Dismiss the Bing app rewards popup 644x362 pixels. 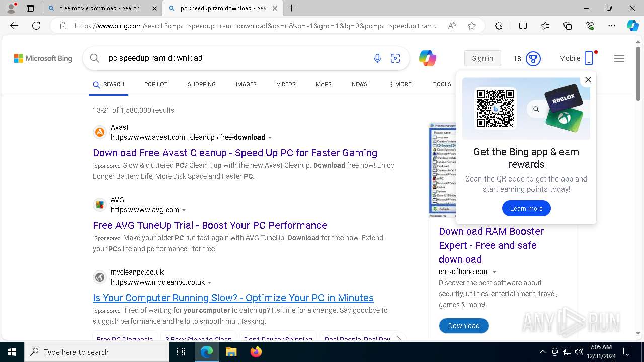point(588,79)
